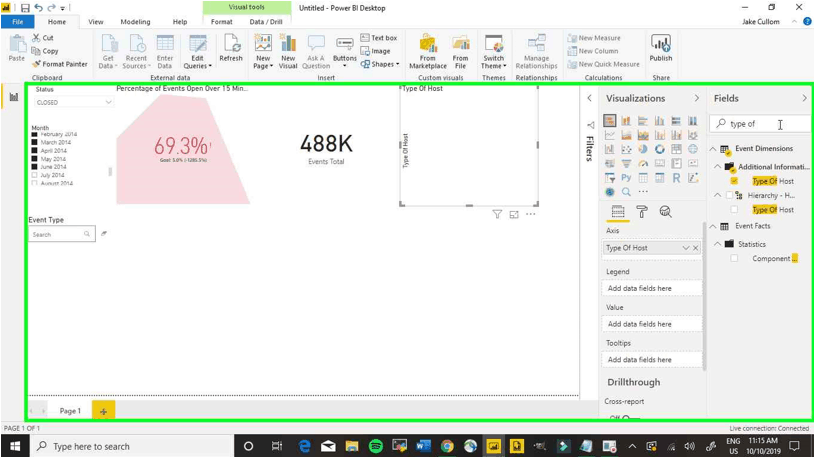Screen dimensions: 816x458
Task: Collapse the Event Facts table
Action: point(713,226)
